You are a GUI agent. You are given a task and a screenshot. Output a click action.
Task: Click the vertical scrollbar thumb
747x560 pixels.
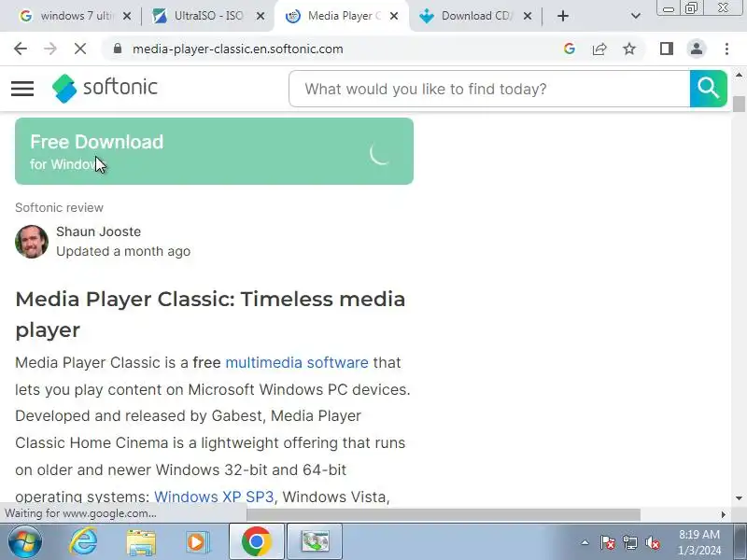pyautogui.click(x=739, y=104)
